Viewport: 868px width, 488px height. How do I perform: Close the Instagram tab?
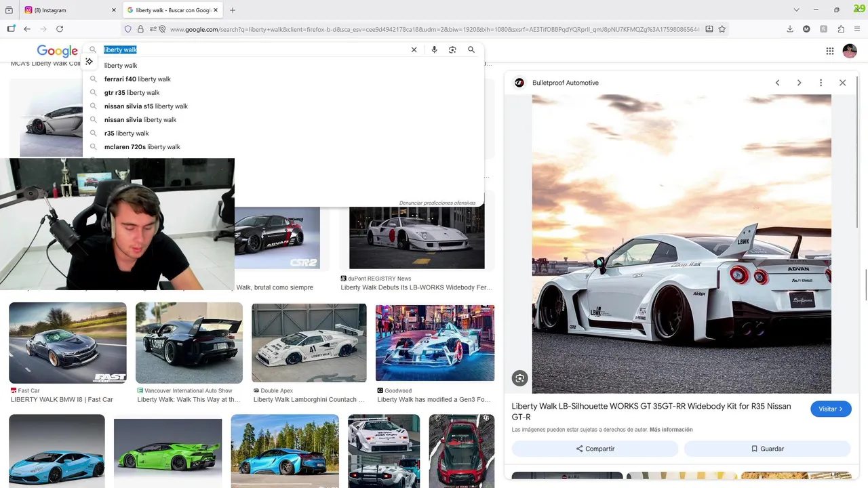click(113, 10)
